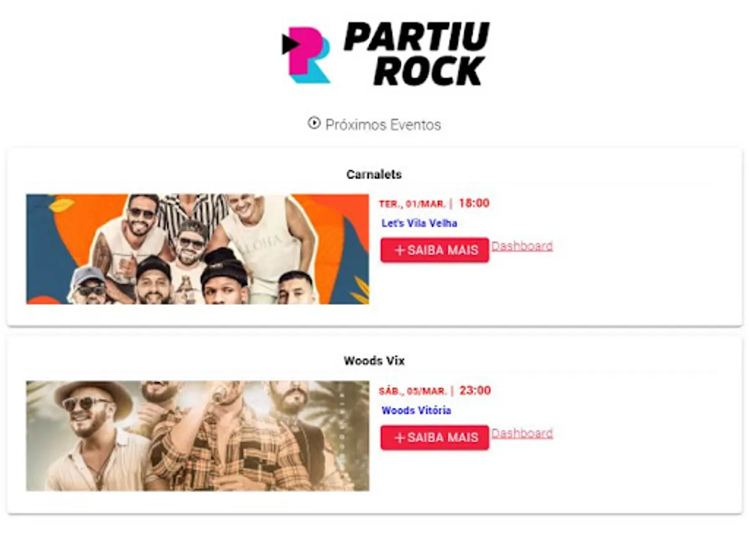This screenshot has height=560, width=749.
Task: Open the Dashboard link for Woods Vix
Action: tap(522, 433)
